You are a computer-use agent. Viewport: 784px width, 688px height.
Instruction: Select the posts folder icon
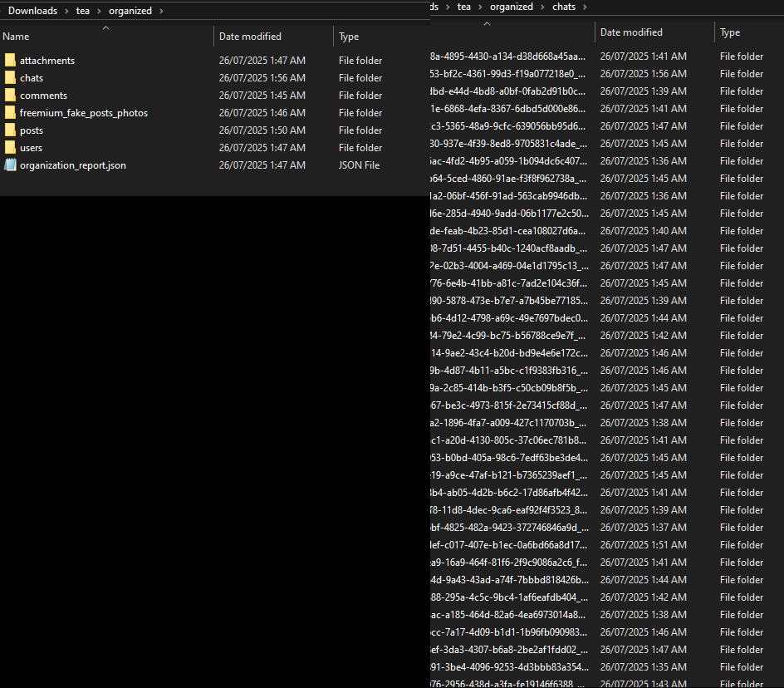[x=10, y=130]
